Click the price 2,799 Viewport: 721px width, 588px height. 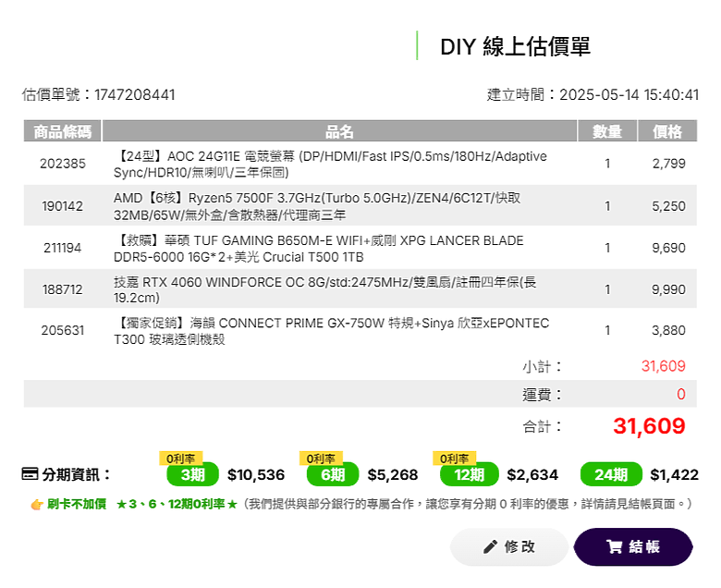[x=668, y=164]
